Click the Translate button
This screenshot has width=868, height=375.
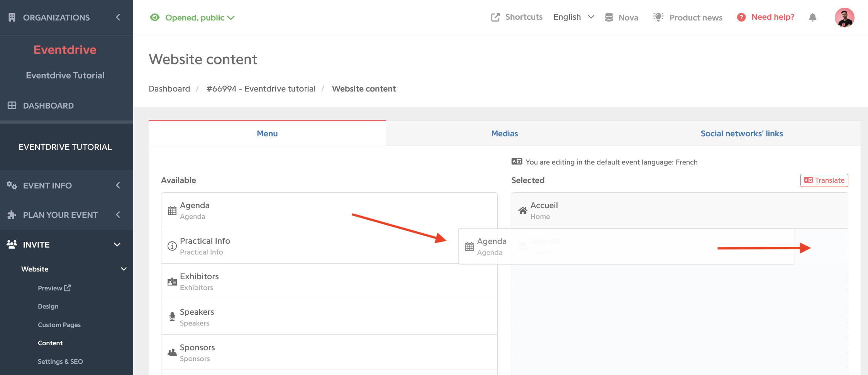pyautogui.click(x=824, y=180)
